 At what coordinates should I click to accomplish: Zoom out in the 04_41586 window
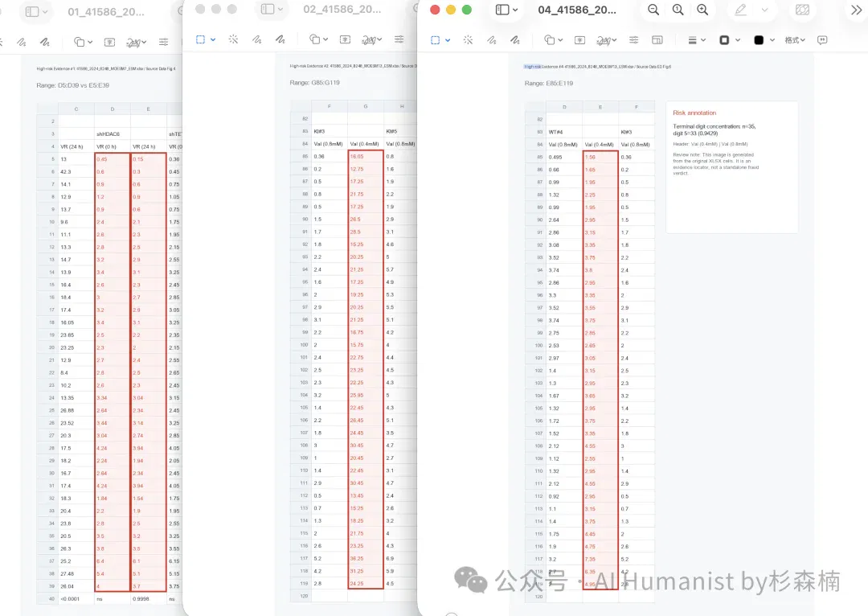pyautogui.click(x=653, y=10)
